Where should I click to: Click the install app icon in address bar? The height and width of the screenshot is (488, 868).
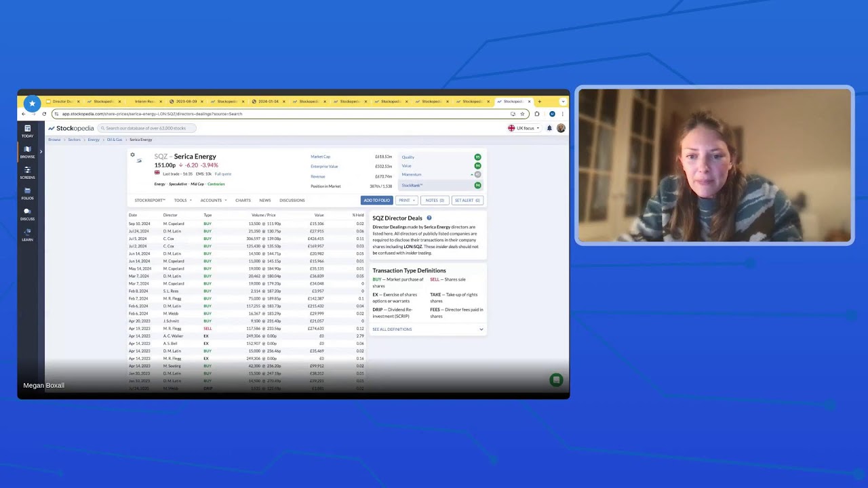point(513,114)
